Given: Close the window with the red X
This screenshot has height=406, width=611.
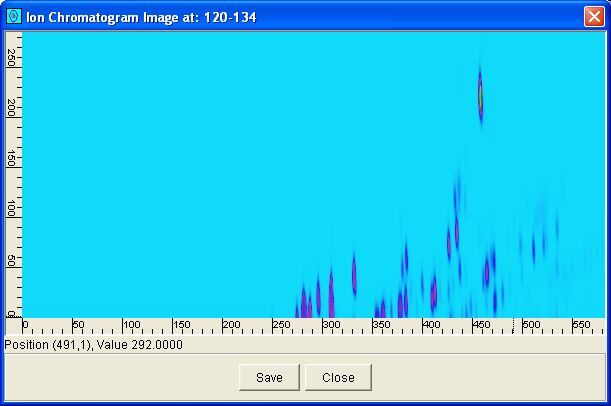Looking at the screenshot, I should tap(592, 17).
